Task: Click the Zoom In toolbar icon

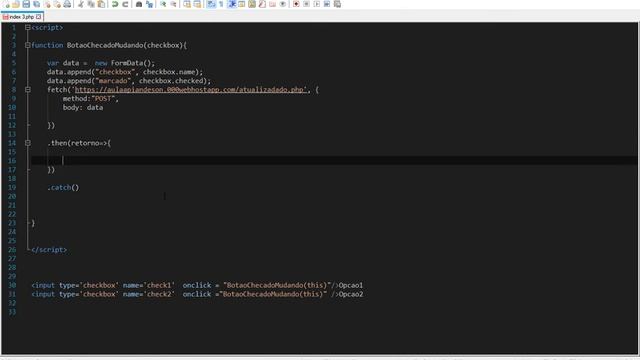Action: pyautogui.click(x=163, y=4)
